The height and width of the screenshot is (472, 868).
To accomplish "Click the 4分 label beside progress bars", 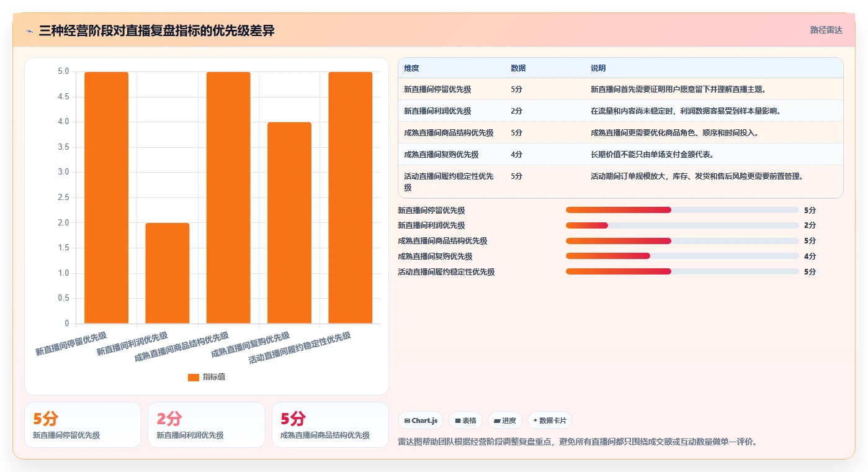I will pos(810,256).
